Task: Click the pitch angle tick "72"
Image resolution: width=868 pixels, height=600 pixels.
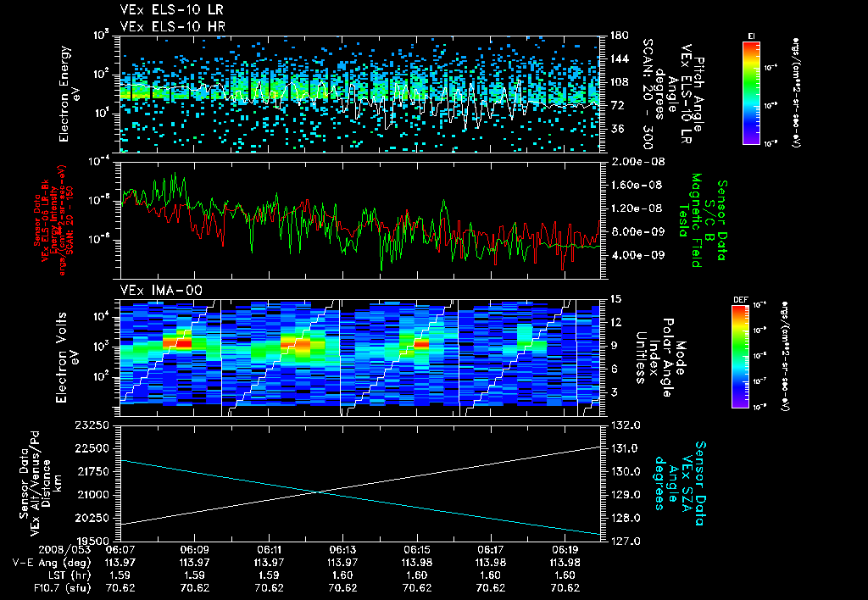Action: click(x=617, y=105)
